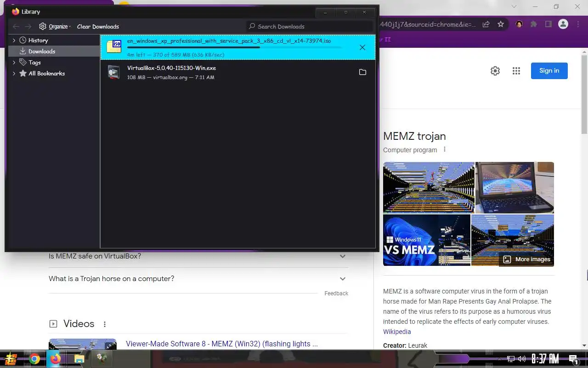Click More images button
Viewport: 588px width, 368px height.
pos(526,259)
